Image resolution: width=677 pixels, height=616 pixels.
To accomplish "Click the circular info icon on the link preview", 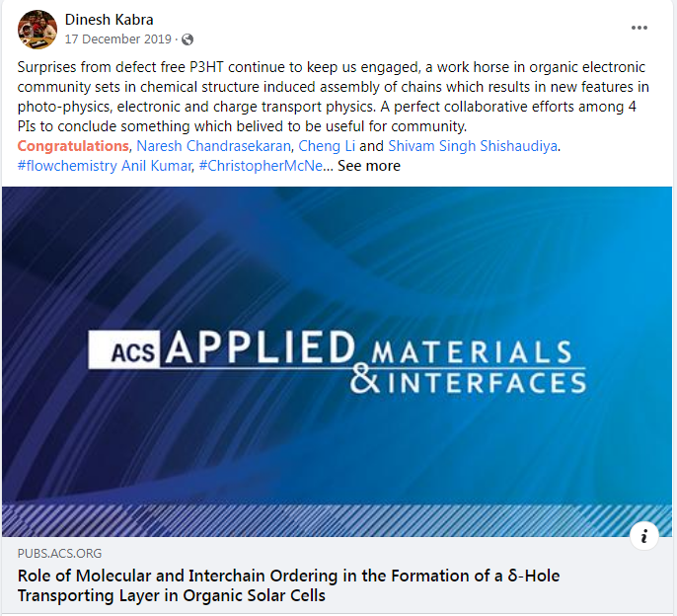I will click(644, 536).
